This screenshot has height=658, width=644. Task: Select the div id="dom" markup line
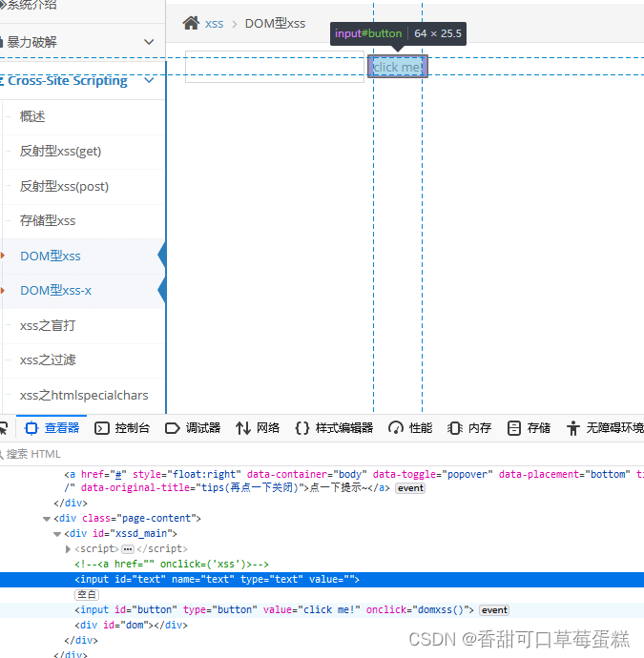click(131, 625)
